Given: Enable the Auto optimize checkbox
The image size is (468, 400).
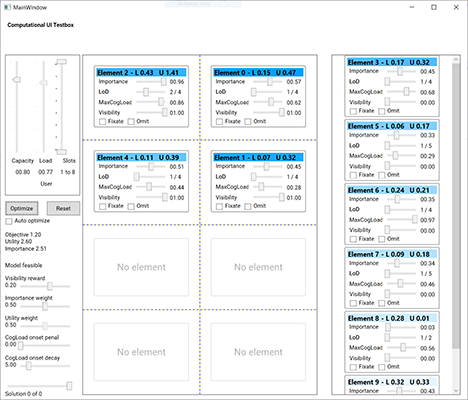Looking at the screenshot, I should 9,221.
